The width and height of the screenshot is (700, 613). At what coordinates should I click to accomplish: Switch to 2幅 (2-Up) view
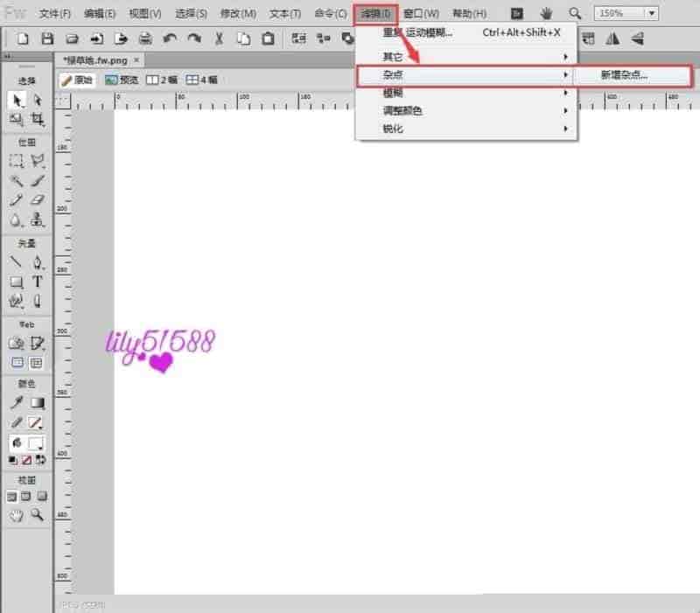point(162,79)
